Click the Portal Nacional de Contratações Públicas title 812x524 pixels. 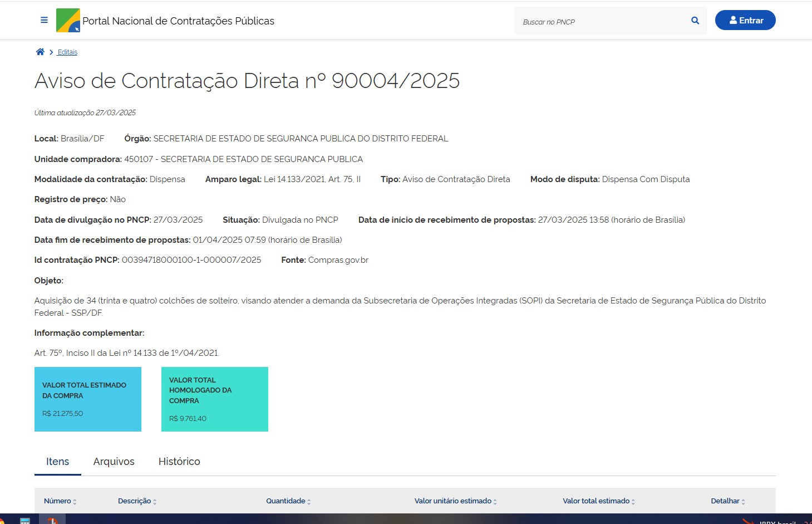[178, 21]
